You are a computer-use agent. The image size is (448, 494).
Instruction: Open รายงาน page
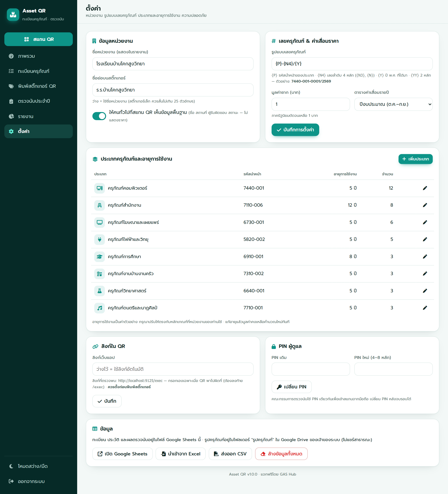38,116
